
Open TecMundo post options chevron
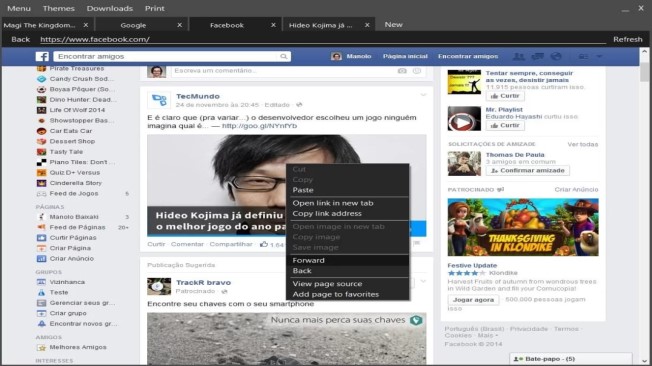click(x=423, y=95)
